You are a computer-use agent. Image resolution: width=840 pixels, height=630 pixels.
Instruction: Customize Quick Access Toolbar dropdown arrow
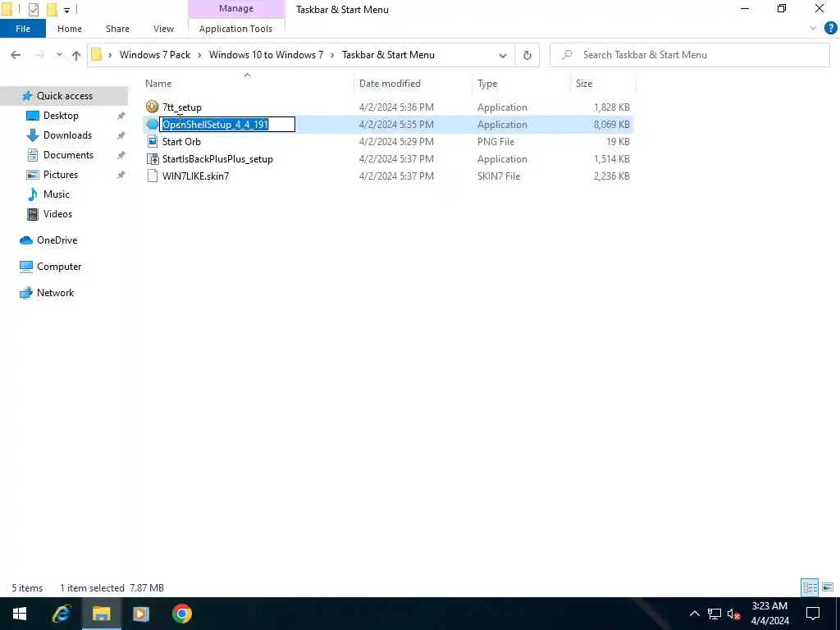67,10
